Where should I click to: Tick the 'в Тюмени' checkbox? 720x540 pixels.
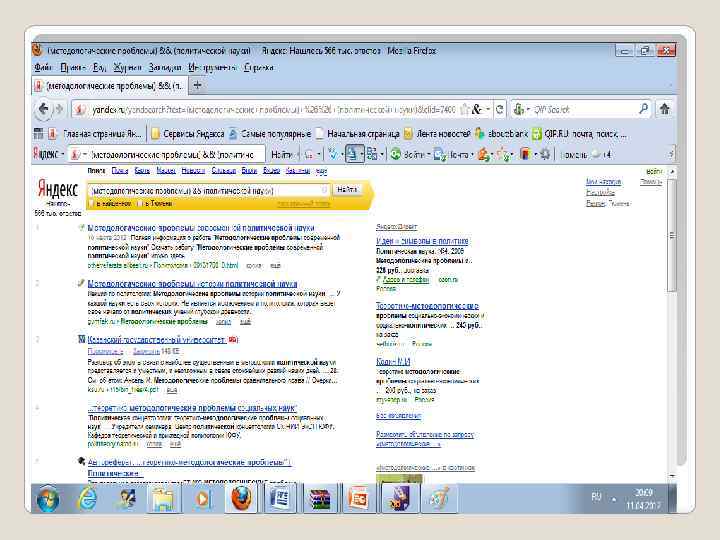point(141,203)
